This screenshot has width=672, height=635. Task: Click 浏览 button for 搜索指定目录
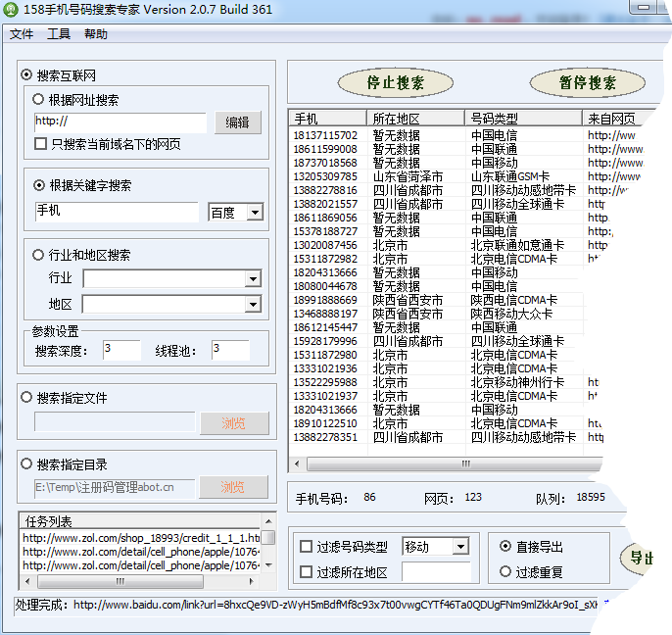pos(233,487)
